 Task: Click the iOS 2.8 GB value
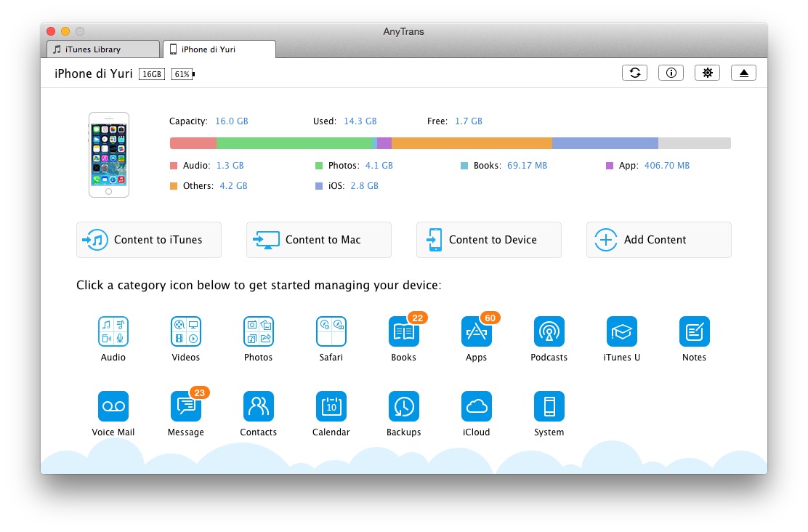click(x=364, y=185)
